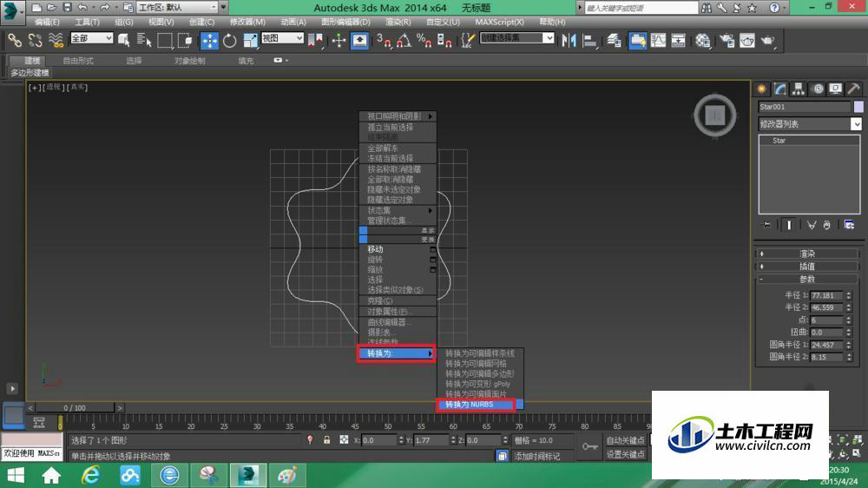This screenshot has width=868, height=488.
Task: Activate Select and Move tool
Action: click(x=209, y=41)
